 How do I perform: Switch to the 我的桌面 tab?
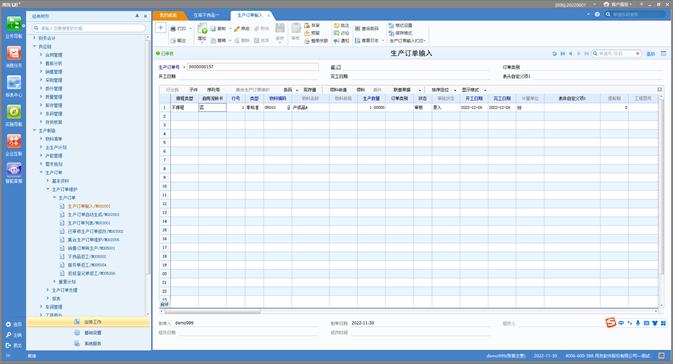(x=169, y=15)
